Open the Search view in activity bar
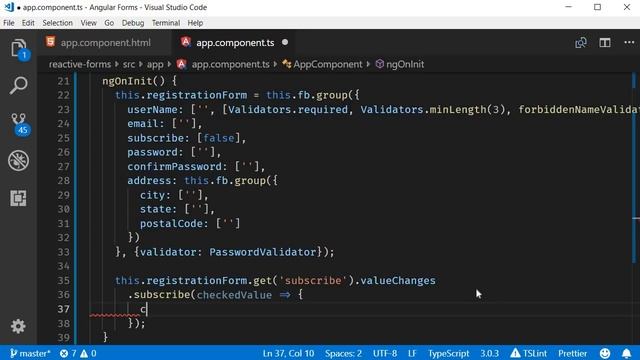The image size is (640, 360). click(x=18, y=85)
